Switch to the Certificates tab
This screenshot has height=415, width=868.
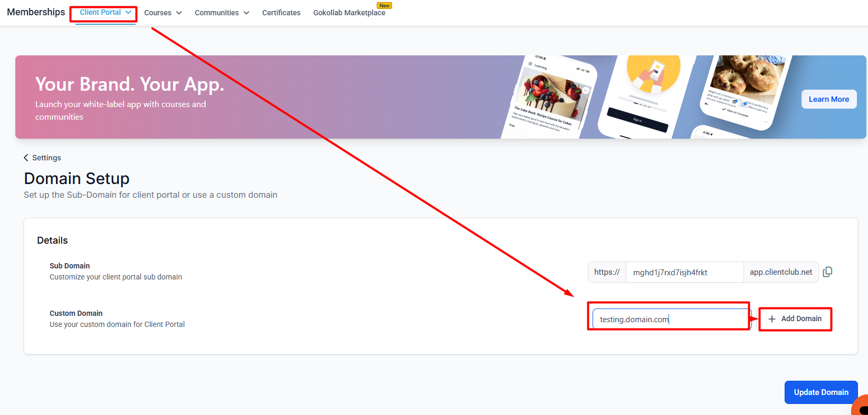click(x=281, y=13)
